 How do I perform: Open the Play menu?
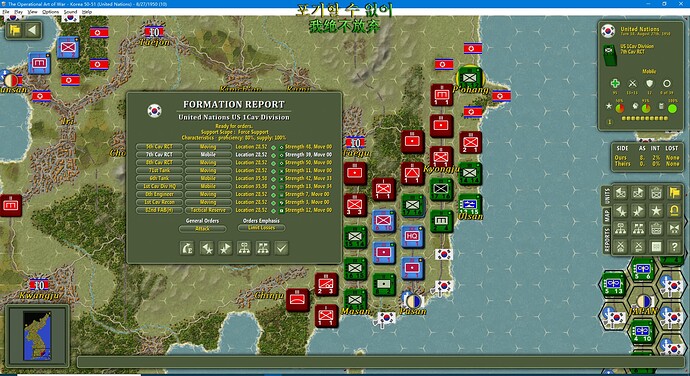click(x=18, y=12)
